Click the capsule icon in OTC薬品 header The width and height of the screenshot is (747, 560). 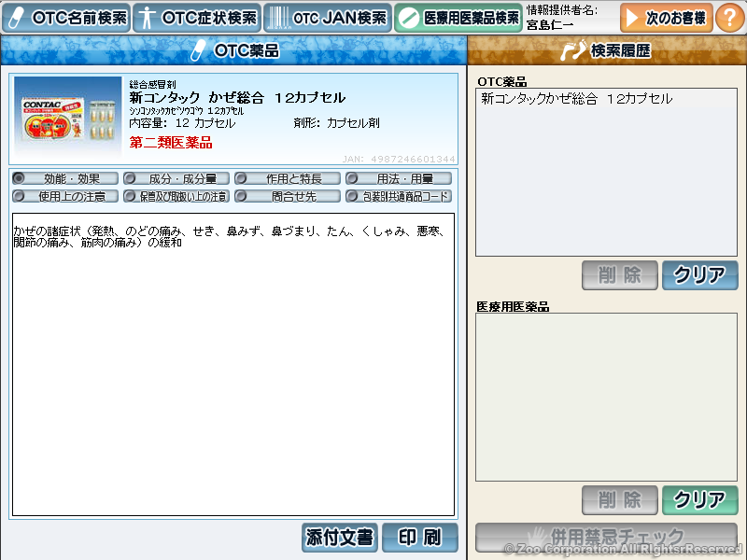198,50
